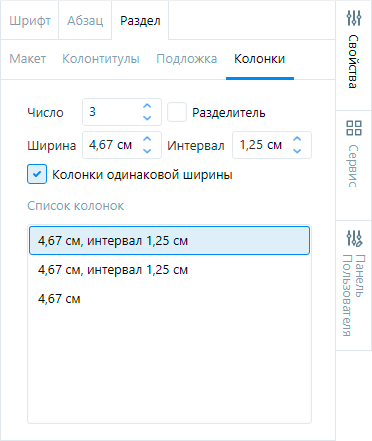Enable the Разделитель checkbox
This screenshot has height=441, width=372.
tap(177, 112)
